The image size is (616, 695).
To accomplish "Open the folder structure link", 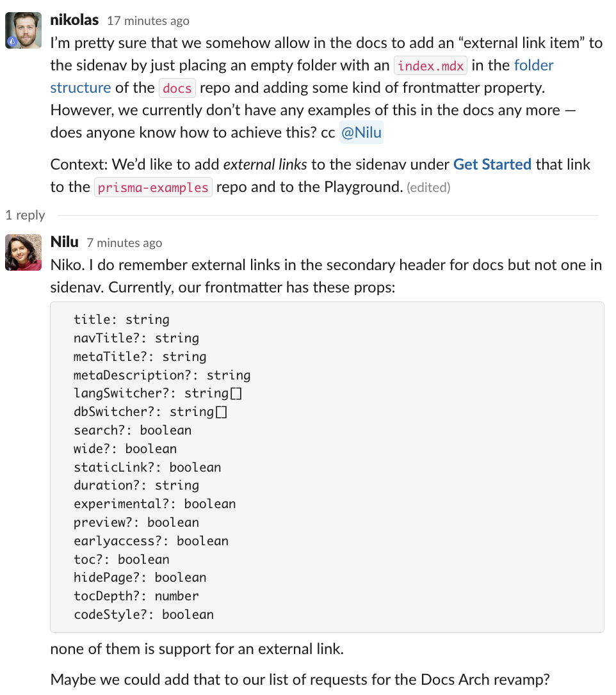I will [x=535, y=65].
